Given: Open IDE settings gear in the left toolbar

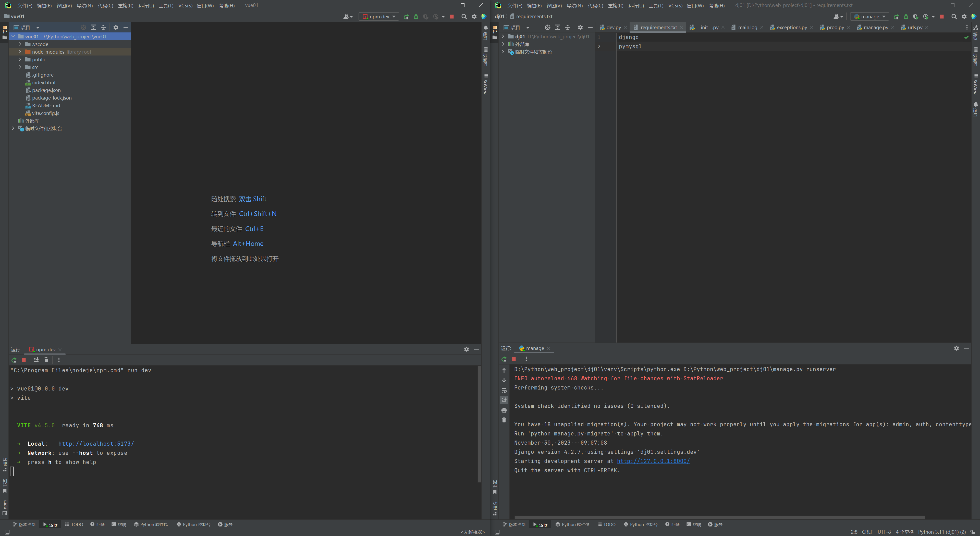Looking at the screenshot, I should 474,17.
